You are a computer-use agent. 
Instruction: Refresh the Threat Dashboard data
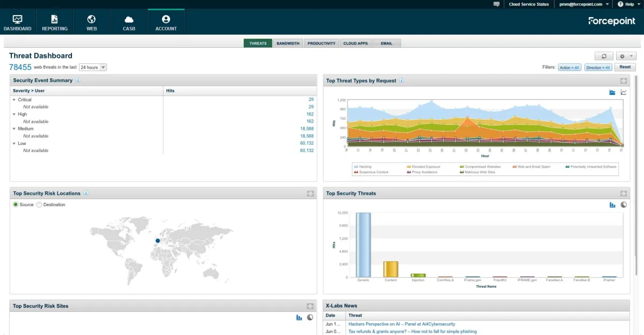click(604, 56)
